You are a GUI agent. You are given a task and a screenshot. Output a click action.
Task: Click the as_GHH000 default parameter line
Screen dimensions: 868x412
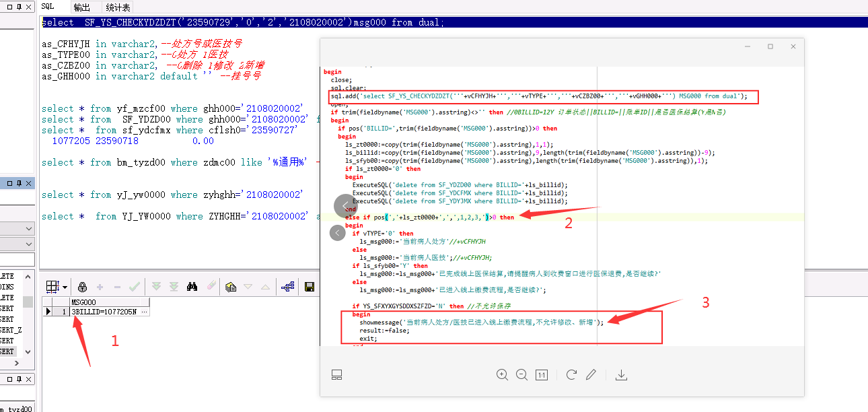click(x=151, y=76)
